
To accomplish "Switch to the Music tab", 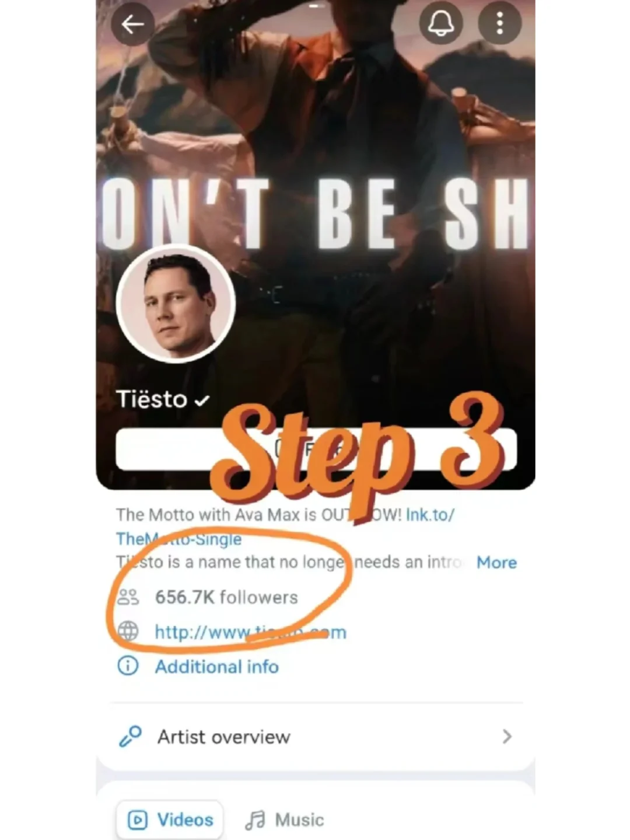I will click(x=284, y=820).
